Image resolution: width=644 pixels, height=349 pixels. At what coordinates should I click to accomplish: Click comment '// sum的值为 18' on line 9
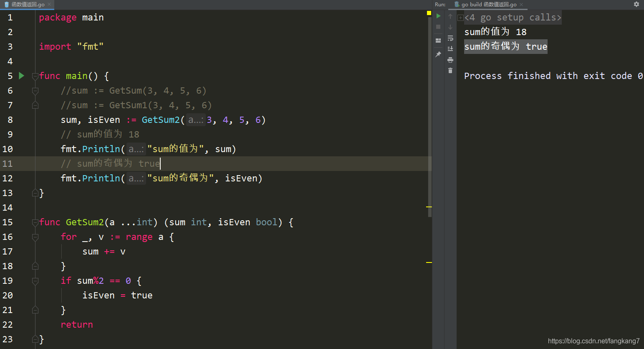click(x=100, y=135)
